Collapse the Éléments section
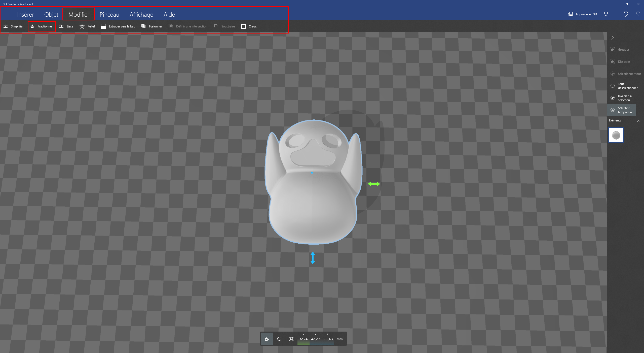The width and height of the screenshot is (644, 353). pyautogui.click(x=638, y=121)
